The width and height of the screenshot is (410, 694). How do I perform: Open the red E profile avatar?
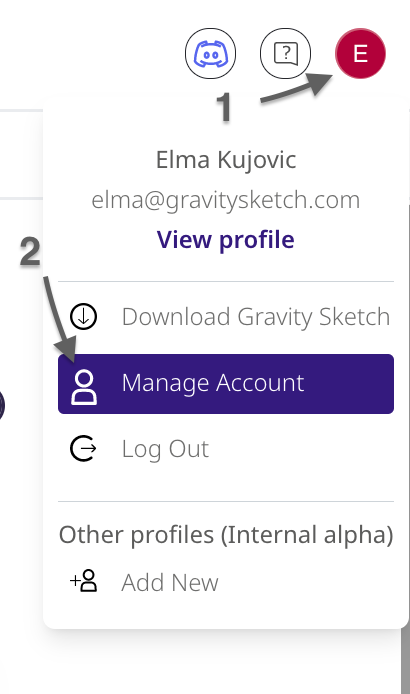click(x=360, y=54)
